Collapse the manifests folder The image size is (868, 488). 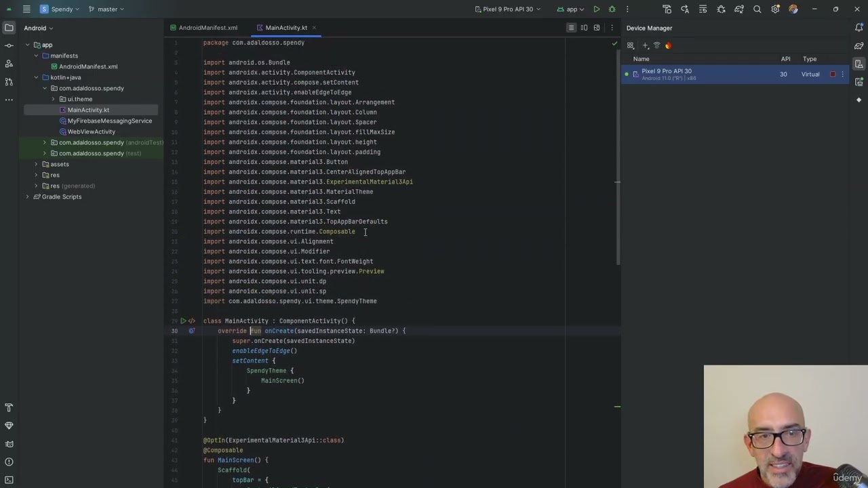click(x=36, y=56)
